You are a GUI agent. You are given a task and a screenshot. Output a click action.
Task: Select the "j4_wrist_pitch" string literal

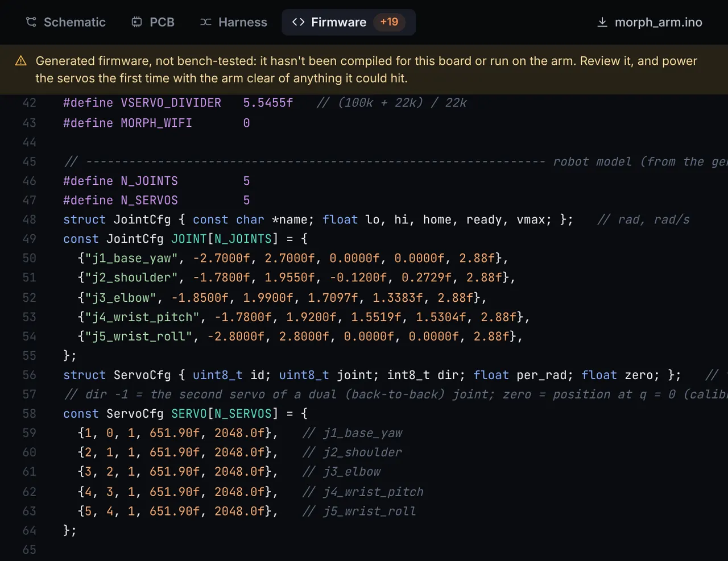(x=142, y=317)
